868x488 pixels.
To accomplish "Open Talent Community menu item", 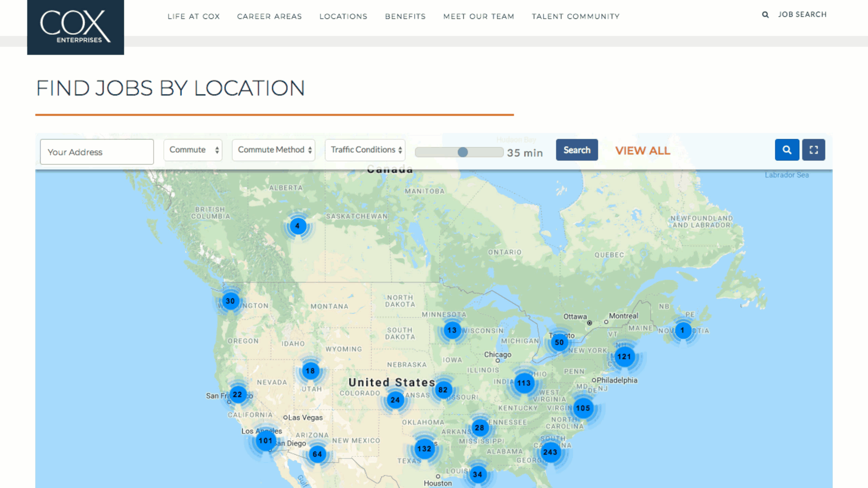I will 576,16.
